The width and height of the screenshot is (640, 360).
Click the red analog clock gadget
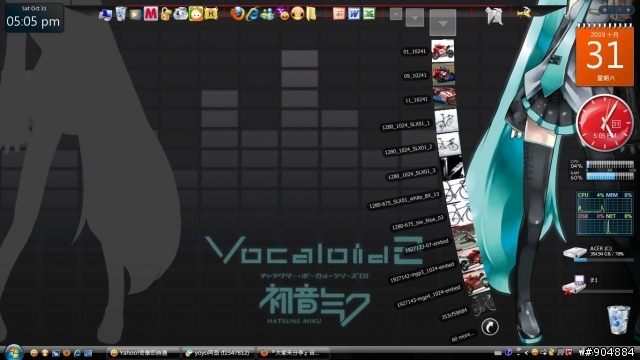point(604,123)
